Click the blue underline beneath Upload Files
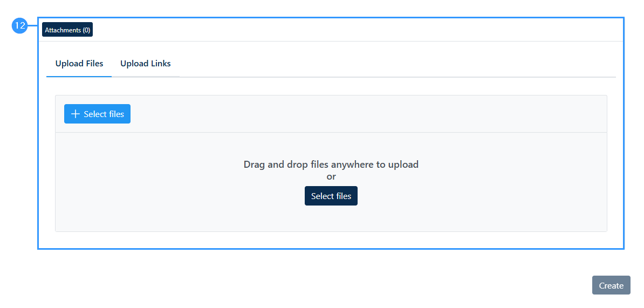 tap(79, 77)
